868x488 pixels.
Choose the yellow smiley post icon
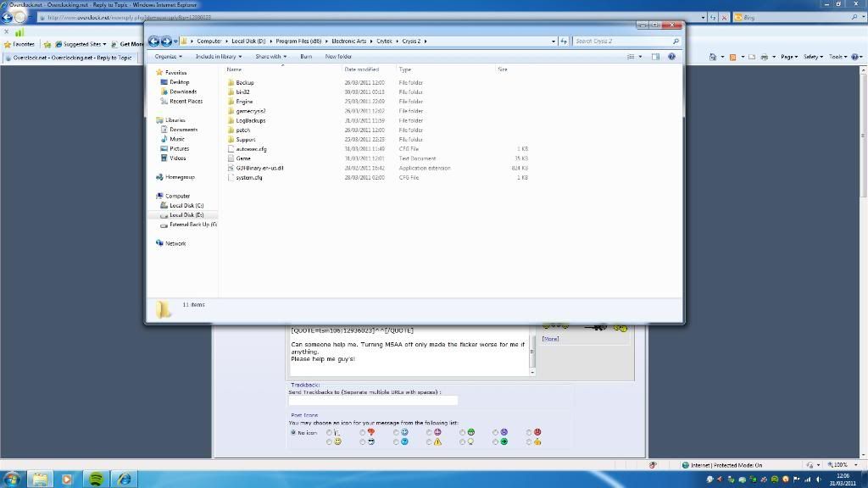(337, 441)
